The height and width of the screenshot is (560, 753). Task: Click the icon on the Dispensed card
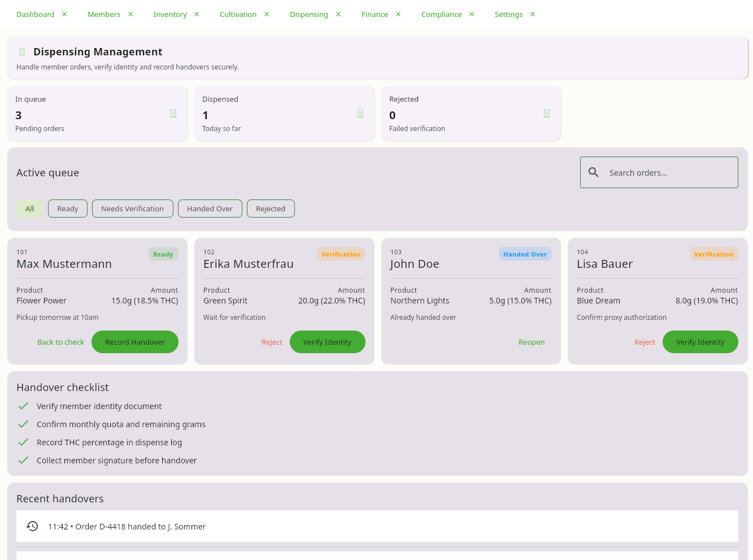click(x=360, y=114)
